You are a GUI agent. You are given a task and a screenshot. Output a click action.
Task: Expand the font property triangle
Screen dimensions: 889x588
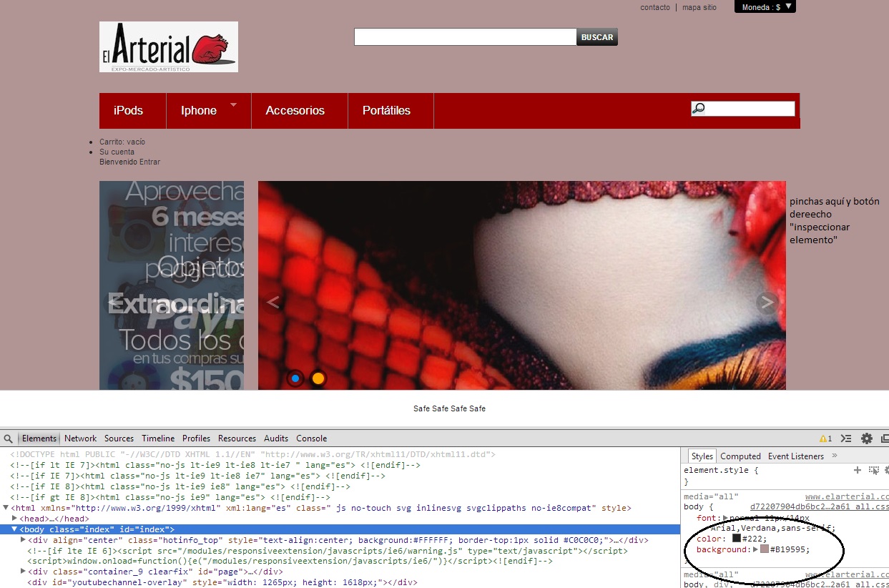pyautogui.click(x=725, y=518)
